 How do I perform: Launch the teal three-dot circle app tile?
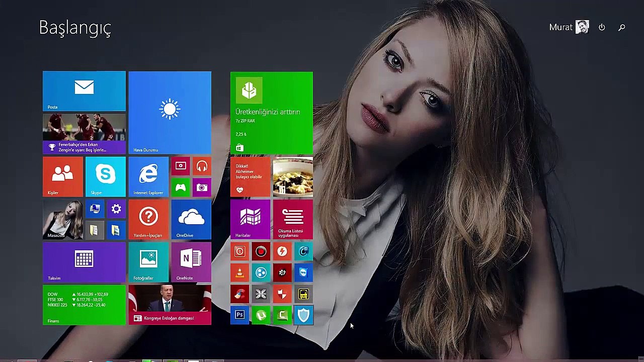tap(261, 273)
